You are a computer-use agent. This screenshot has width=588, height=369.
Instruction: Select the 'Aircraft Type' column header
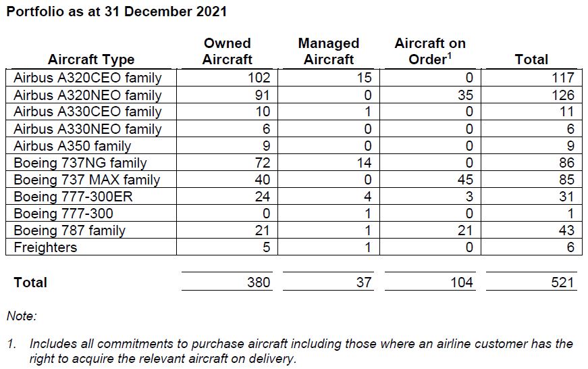tap(91, 59)
